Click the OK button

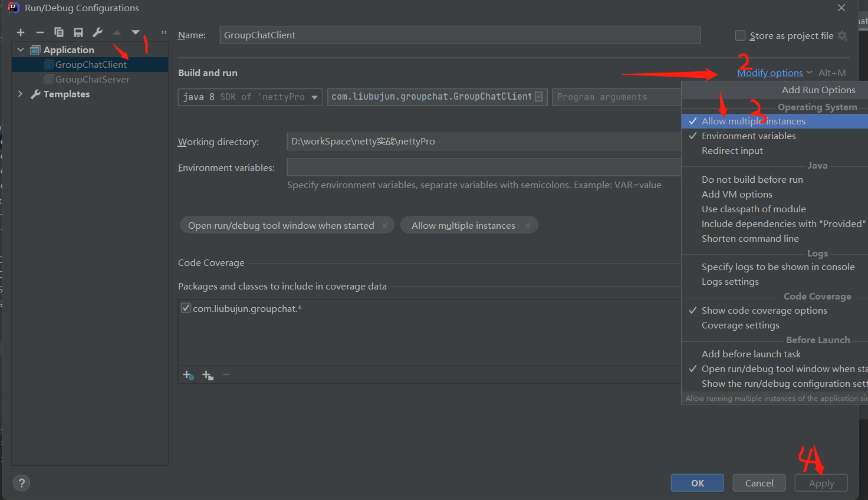pos(698,483)
